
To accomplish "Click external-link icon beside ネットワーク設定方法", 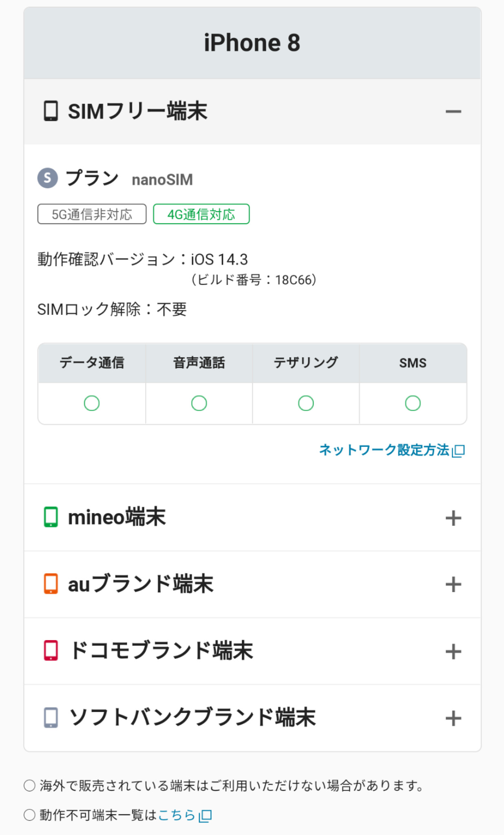I will tap(459, 451).
